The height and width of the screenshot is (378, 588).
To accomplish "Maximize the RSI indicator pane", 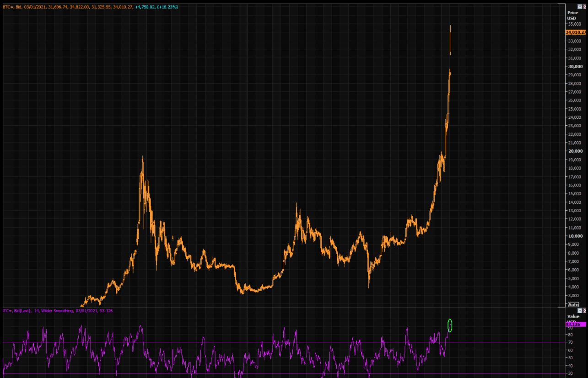I will click(x=580, y=310).
